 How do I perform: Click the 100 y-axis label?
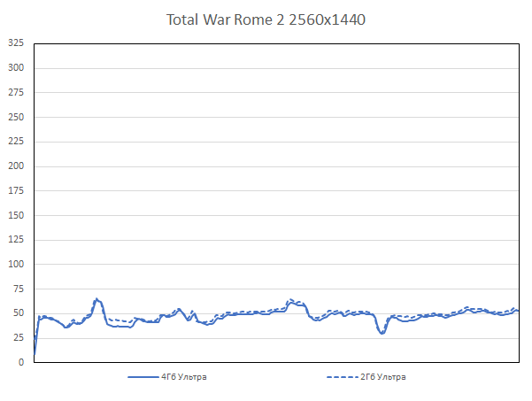(15, 264)
